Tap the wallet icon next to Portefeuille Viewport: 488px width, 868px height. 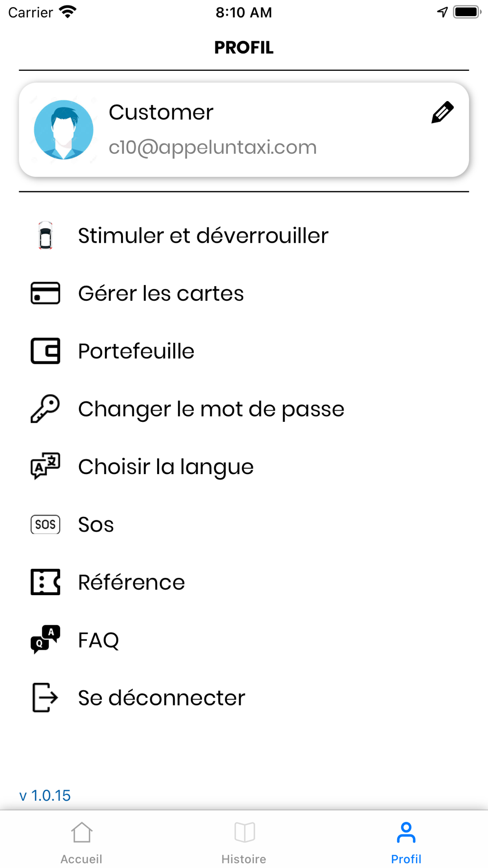click(45, 351)
